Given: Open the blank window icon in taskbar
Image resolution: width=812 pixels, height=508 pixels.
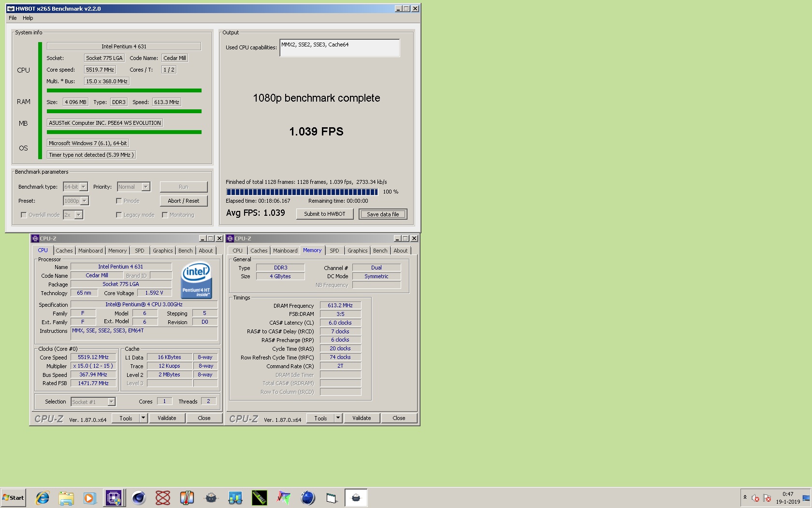Looking at the screenshot, I should click(x=332, y=498).
